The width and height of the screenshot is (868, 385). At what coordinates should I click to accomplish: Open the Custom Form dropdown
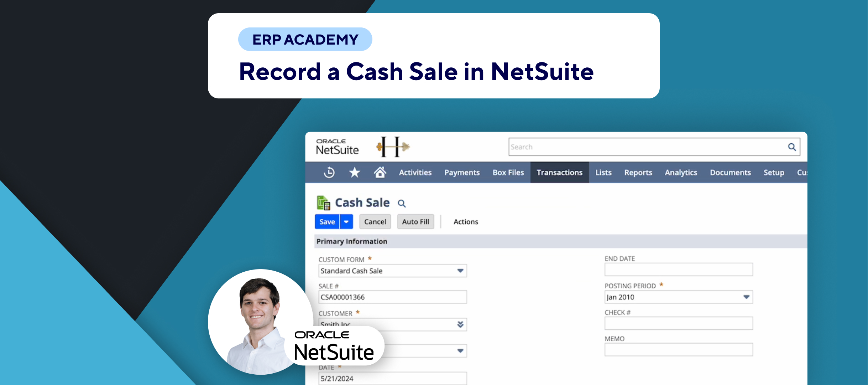460,271
